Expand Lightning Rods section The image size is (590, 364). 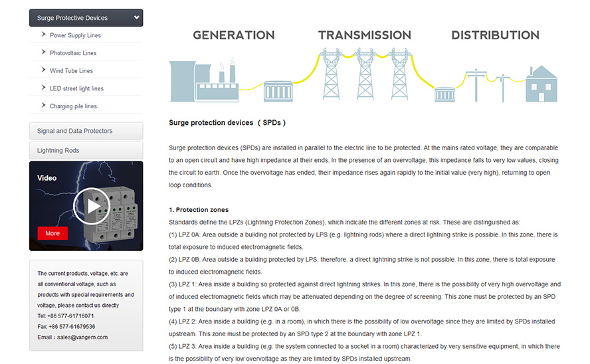(x=86, y=150)
